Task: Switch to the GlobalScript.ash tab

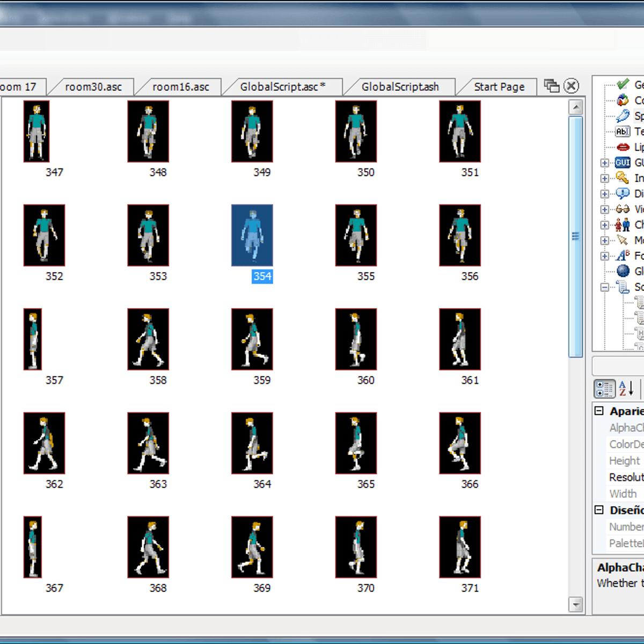Action: (x=400, y=87)
